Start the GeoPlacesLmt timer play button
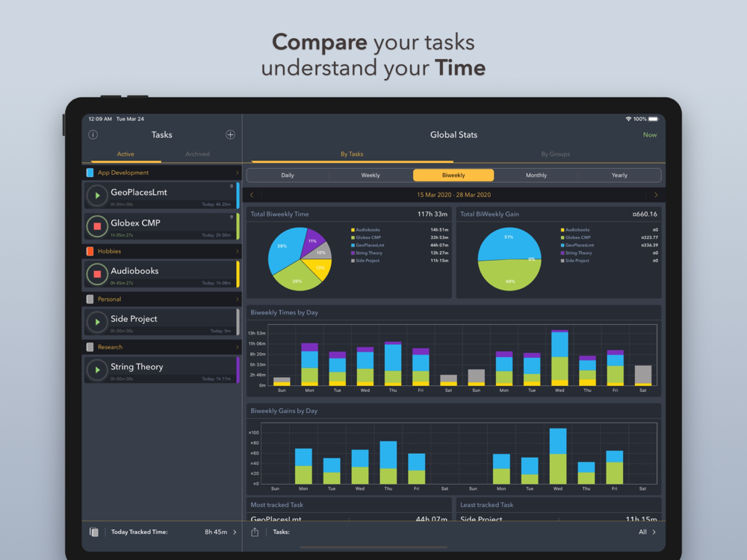 coord(97,195)
